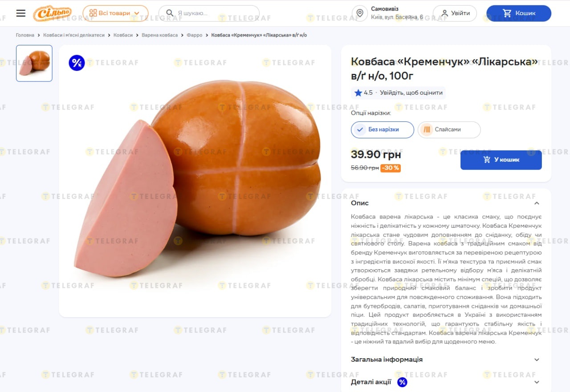Image resolution: width=570 pixels, height=392 pixels.
Task: Click the Сільпо logo
Action: click(52, 13)
